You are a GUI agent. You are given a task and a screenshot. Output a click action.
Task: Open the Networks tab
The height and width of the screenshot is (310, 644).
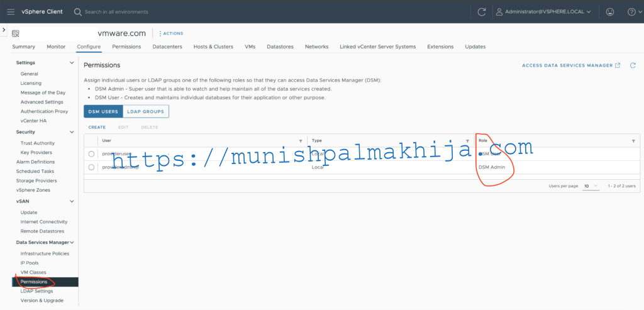tap(317, 47)
